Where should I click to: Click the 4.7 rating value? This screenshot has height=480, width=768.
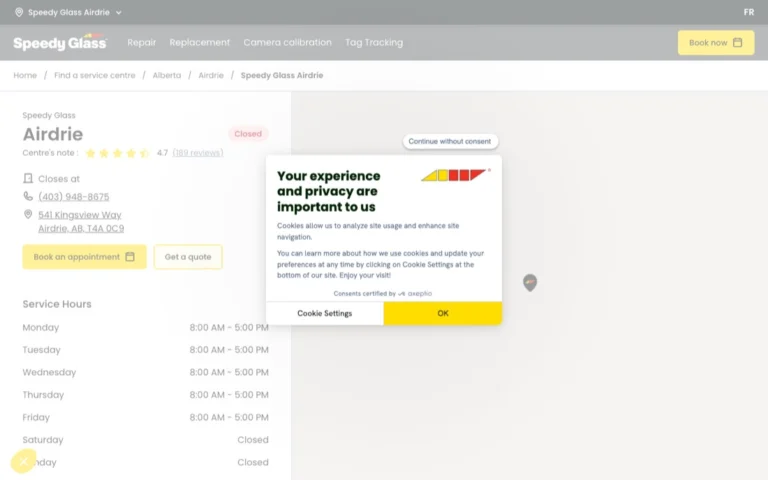(x=162, y=153)
